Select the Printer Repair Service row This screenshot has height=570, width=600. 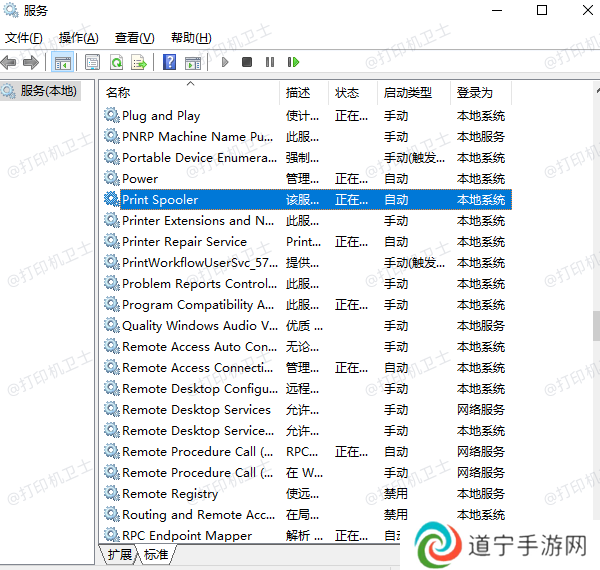coord(184,242)
